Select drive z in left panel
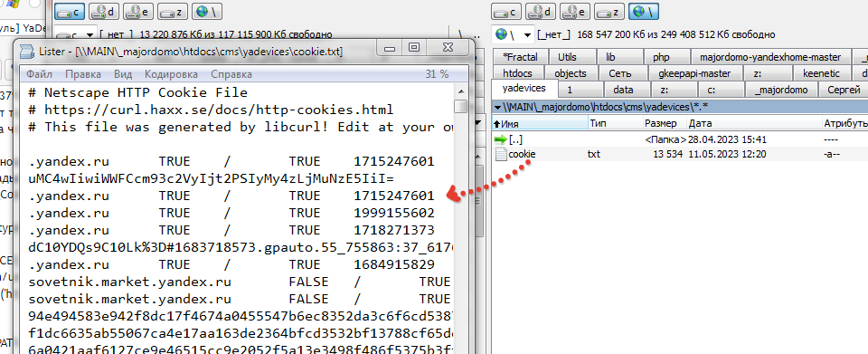This screenshot has width=868, height=354. click(x=173, y=11)
